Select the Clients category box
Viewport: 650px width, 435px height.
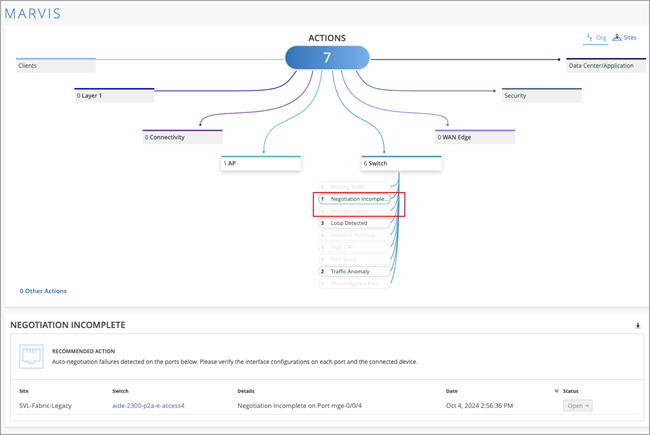[x=55, y=66]
